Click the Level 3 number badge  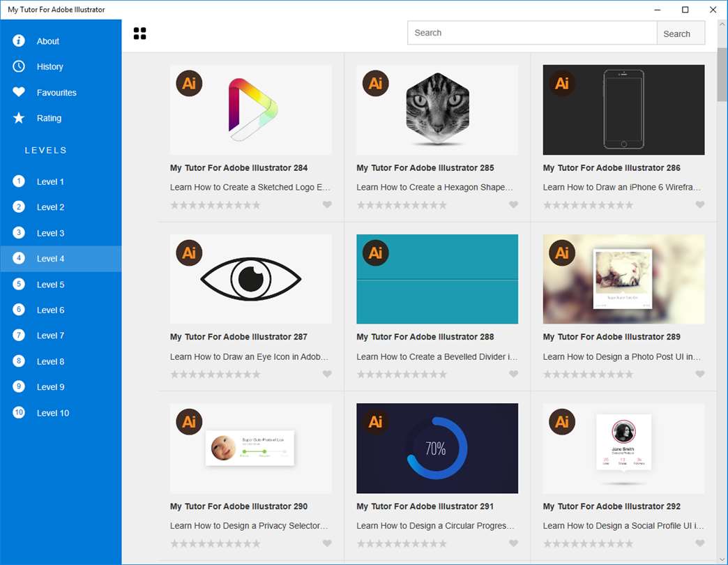click(19, 232)
